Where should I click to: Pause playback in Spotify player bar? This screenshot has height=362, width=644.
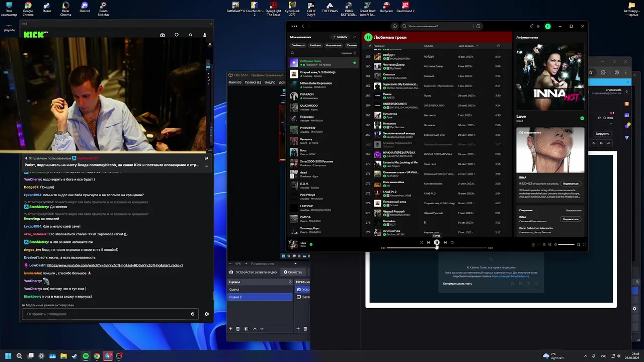coord(437,242)
